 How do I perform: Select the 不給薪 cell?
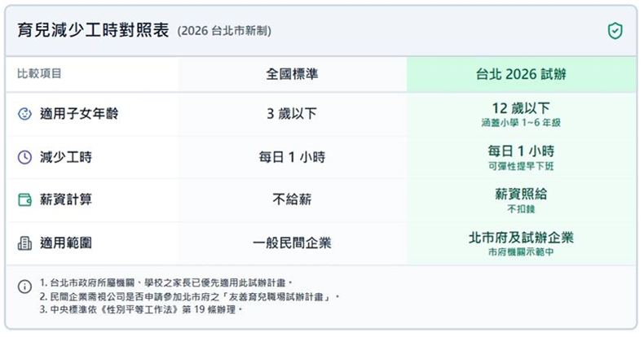click(292, 200)
